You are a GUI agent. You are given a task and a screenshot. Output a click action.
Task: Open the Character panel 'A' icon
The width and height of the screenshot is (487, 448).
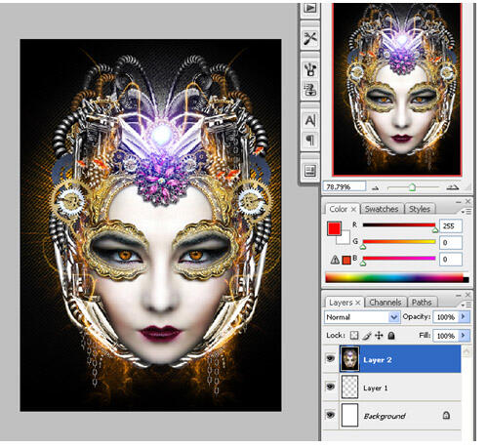[x=309, y=121]
